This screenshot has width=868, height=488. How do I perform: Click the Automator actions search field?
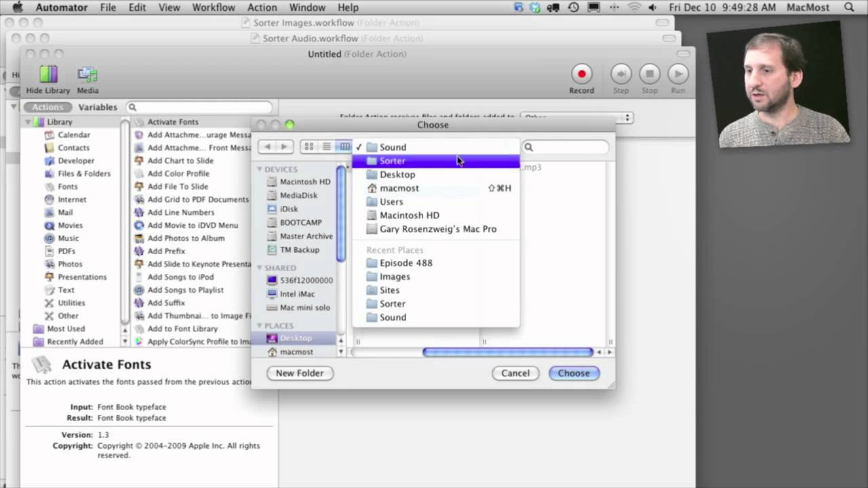pyautogui.click(x=199, y=107)
